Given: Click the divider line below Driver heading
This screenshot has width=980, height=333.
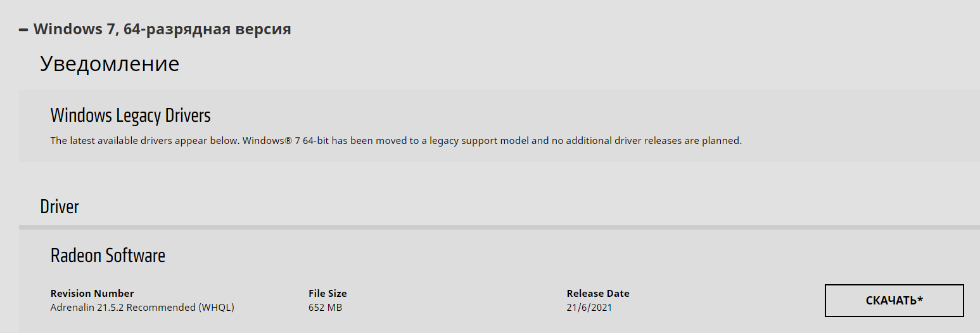Looking at the screenshot, I should point(499,226).
